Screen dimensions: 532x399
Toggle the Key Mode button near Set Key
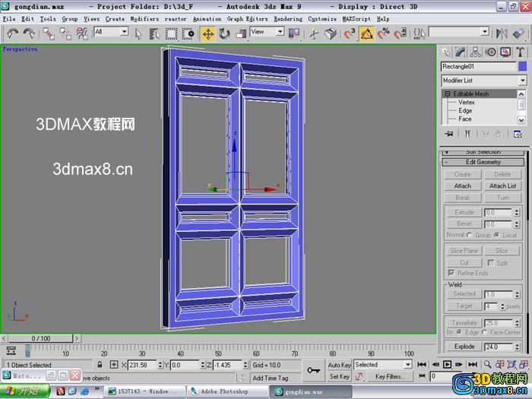422,376
